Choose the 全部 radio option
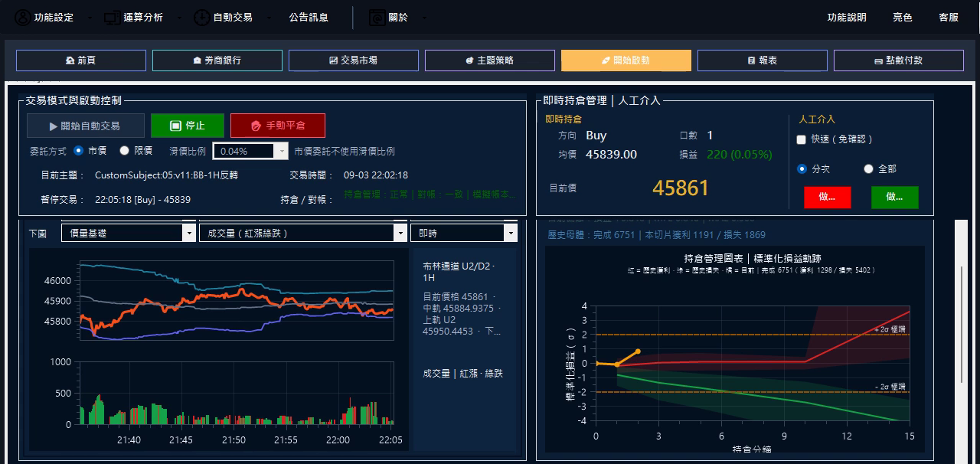The image size is (980, 464). [x=868, y=168]
